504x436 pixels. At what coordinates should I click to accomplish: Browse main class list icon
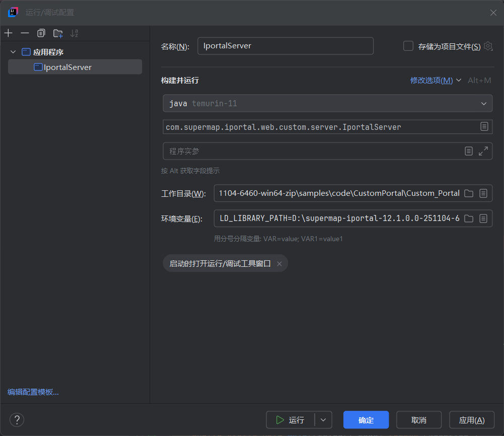[484, 127]
